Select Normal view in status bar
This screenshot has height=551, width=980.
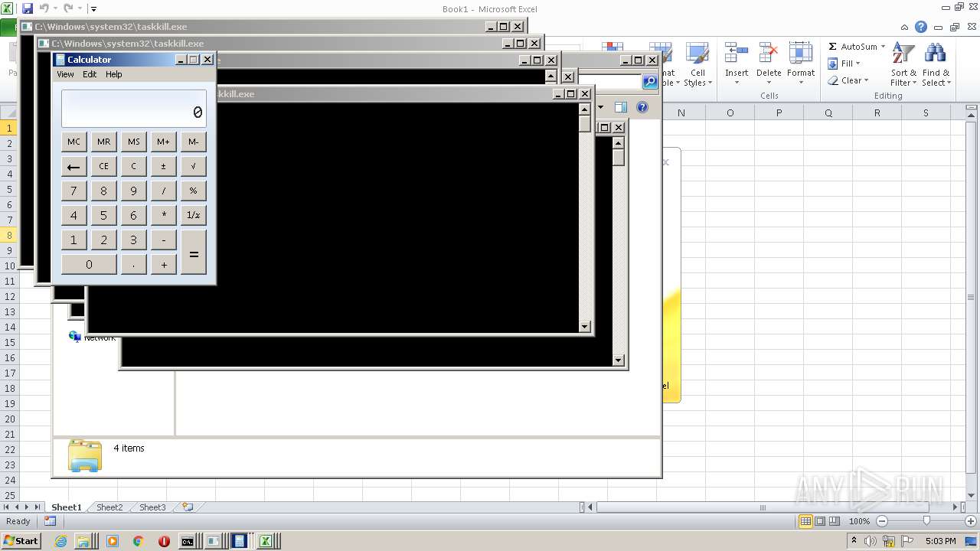(x=805, y=521)
